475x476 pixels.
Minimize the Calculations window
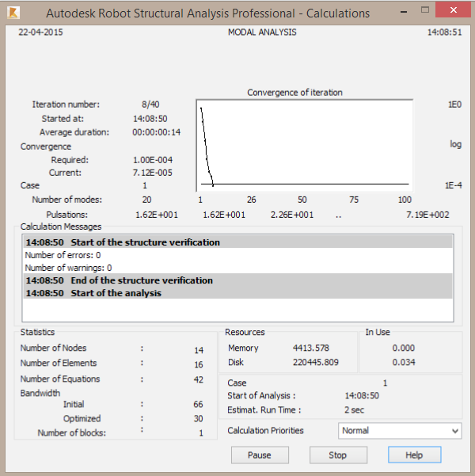(x=404, y=12)
